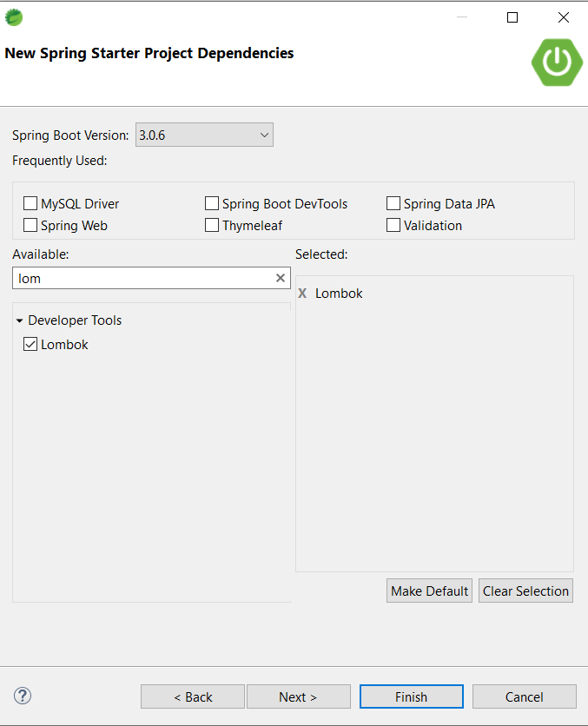This screenshot has width=588, height=726.
Task: Clear the search field with X icon
Action: pyautogui.click(x=281, y=278)
